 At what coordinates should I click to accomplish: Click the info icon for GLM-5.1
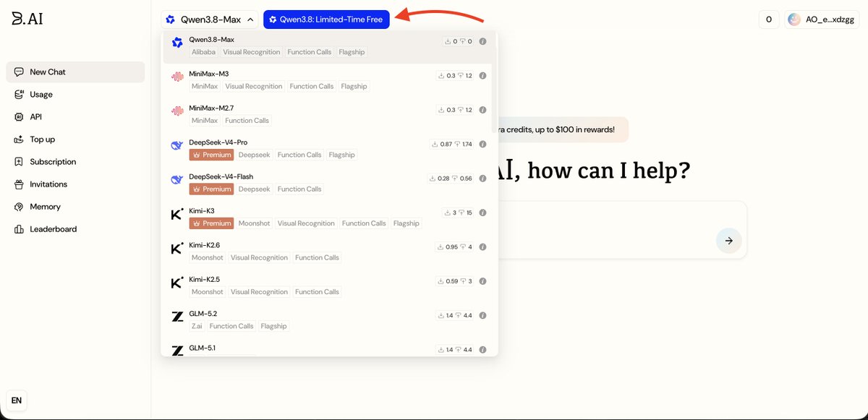tap(482, 349)
